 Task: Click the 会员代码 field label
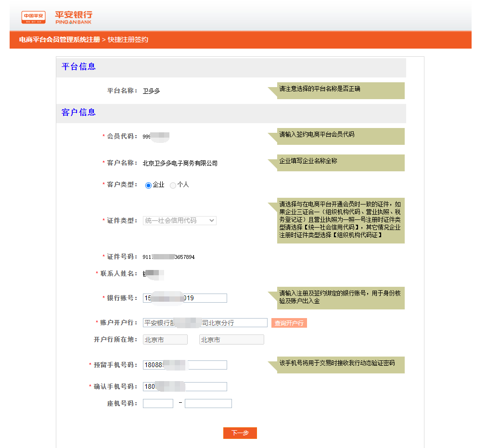(122, 136)
